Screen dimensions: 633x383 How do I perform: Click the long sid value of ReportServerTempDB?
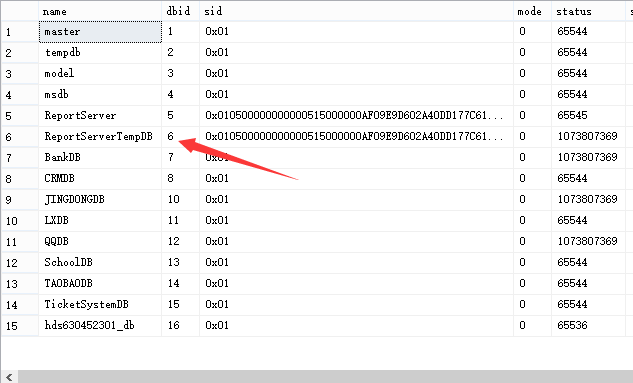pyautogui.click(x=356, y=136)
